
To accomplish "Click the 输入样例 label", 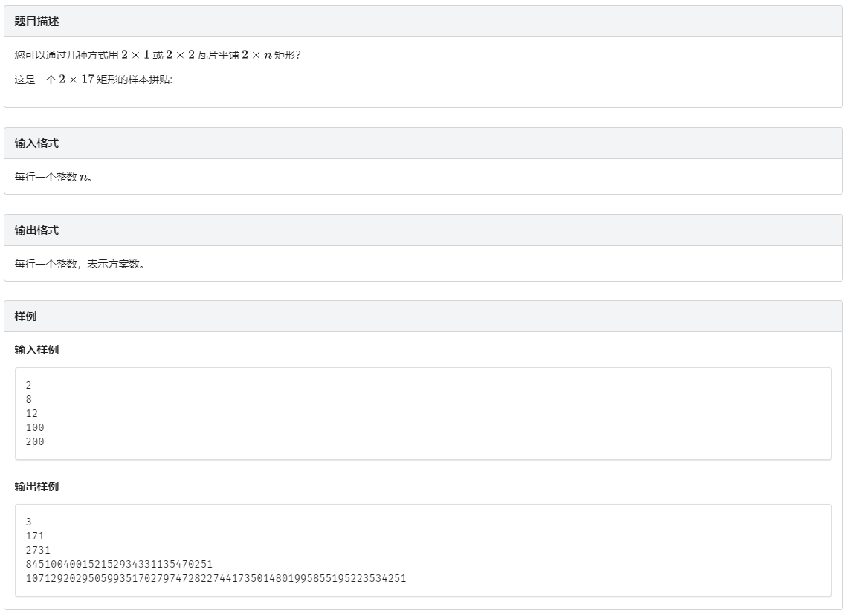I will pos(36,350).
